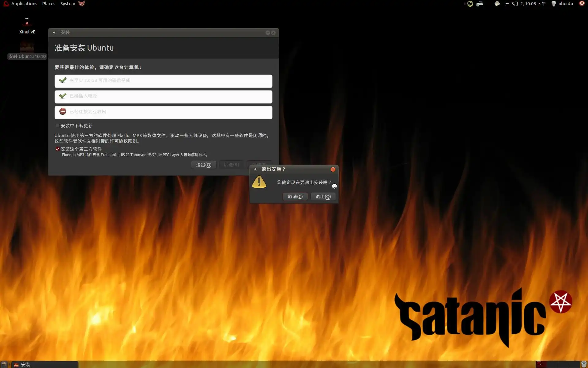Click the power session icon
Viewport: 588px width, 368px height.
pyautogui.click(x=582, y=4)
